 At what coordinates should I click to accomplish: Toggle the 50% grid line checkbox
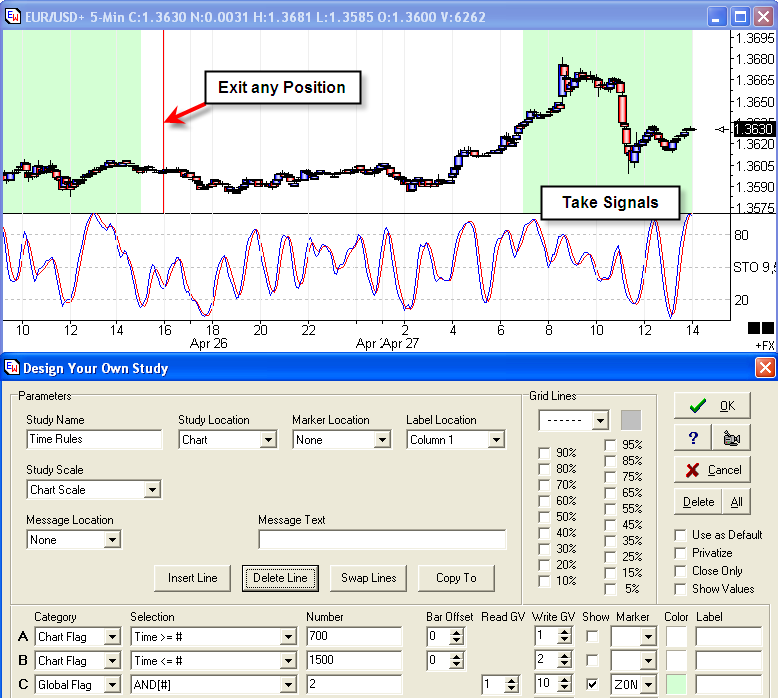544,517
